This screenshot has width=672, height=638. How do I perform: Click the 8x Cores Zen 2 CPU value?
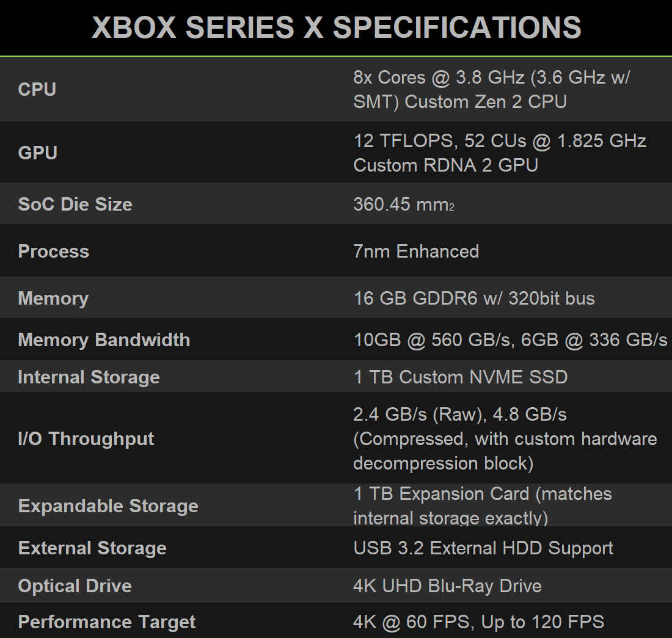point(491,89)
